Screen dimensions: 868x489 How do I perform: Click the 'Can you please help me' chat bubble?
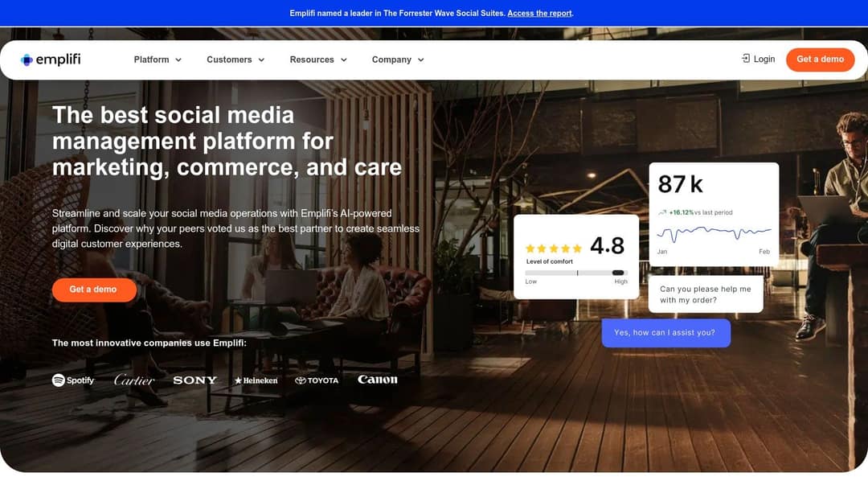tap(706, 294)
